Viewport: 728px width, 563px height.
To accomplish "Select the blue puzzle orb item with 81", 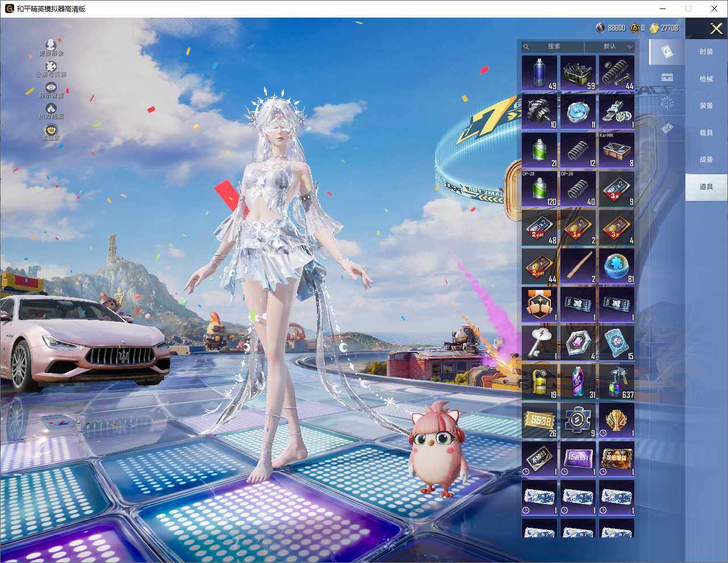I will (x=617, y=266).
